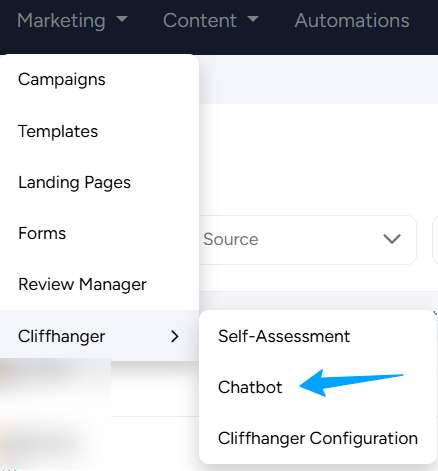The width and height of the screenshot is (438, 471).
Task: Click the Source filter field
Action: 307,240
